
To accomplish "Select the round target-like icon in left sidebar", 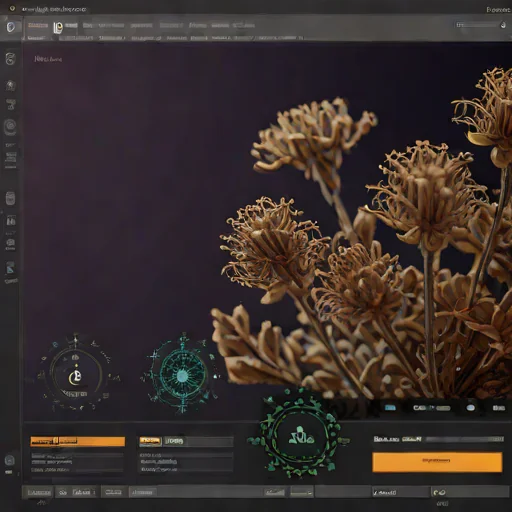I will point(10,127).
